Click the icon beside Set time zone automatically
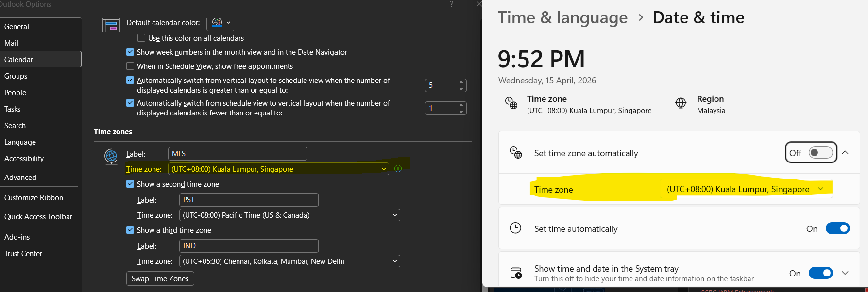 pyautogui.click(x=515, y=153)
